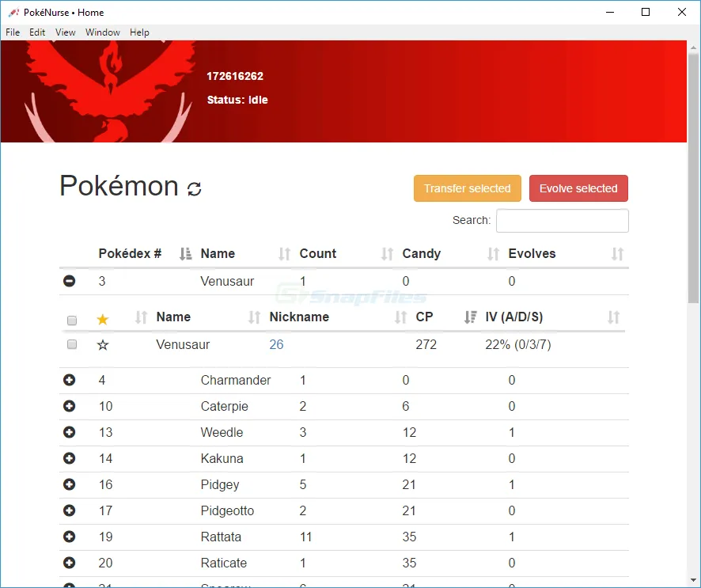The height and width of the screenshot is (588, 701).
Task: Expand the Kakuna row
Action: (70, 458)
